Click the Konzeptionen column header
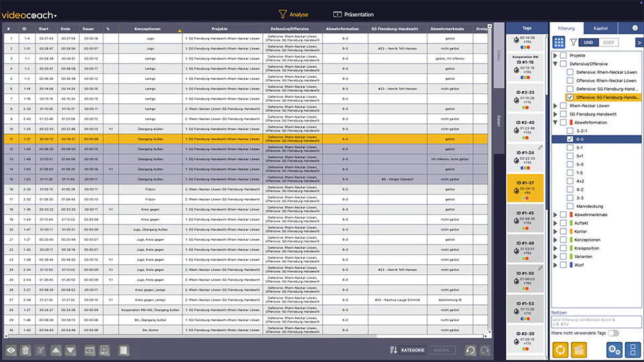 point(151,29)
